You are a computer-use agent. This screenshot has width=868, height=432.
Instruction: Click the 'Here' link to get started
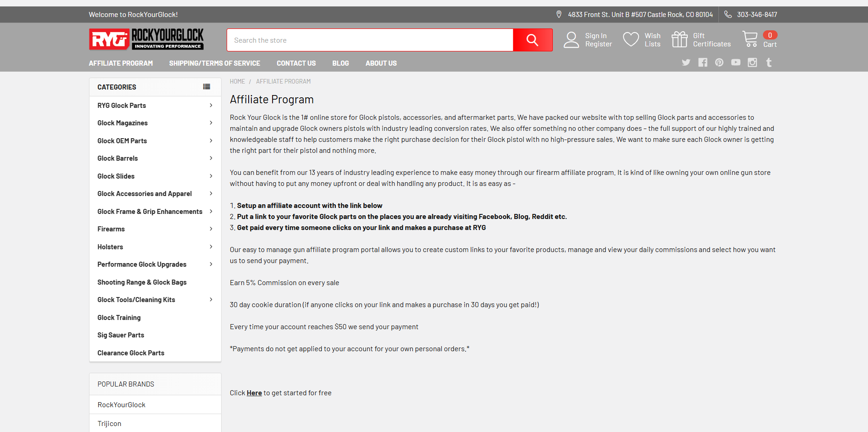[254, 393]
